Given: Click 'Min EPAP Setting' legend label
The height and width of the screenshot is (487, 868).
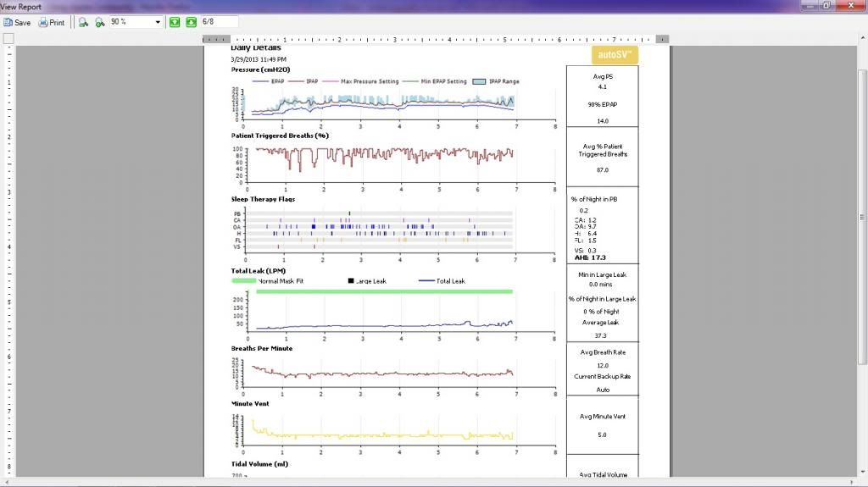Looking at the screenshot, I should pos(443,81).
